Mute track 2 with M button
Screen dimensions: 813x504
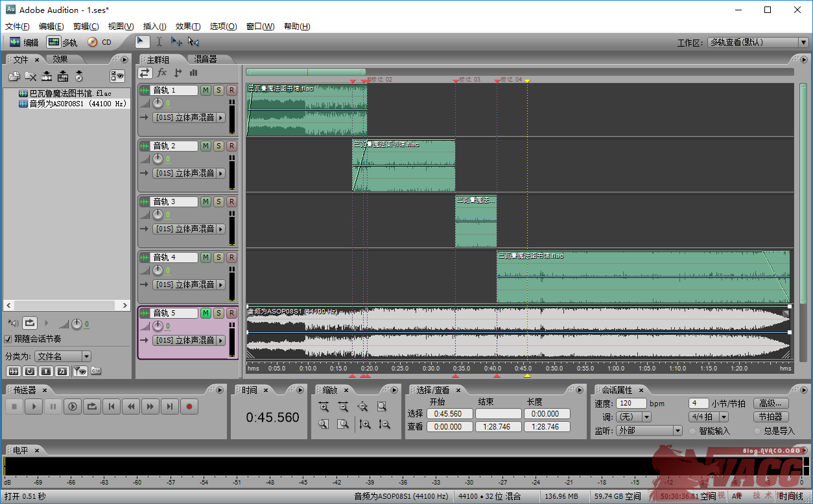(206, 146)
